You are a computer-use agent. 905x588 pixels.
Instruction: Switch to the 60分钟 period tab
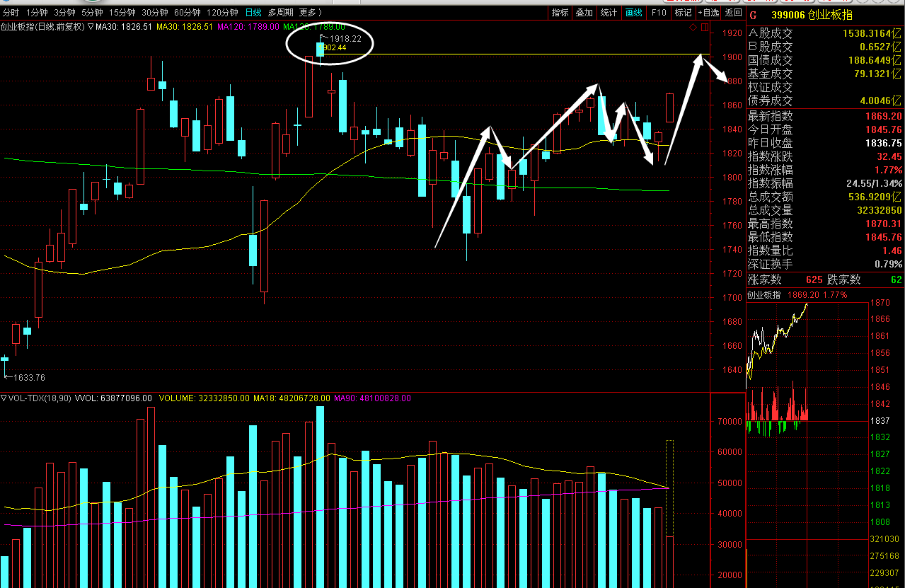(187, 12)
